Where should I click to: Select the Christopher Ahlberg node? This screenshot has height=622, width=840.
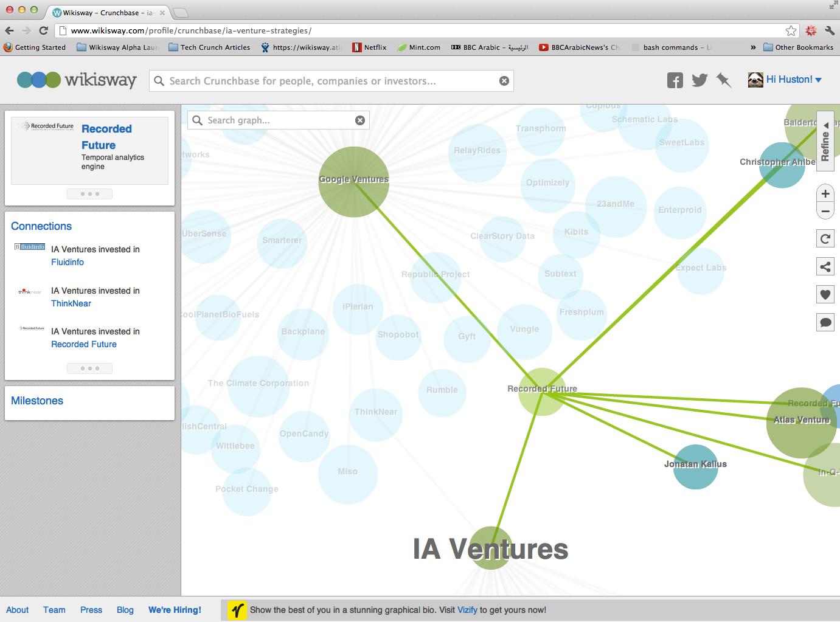(782, 165)
